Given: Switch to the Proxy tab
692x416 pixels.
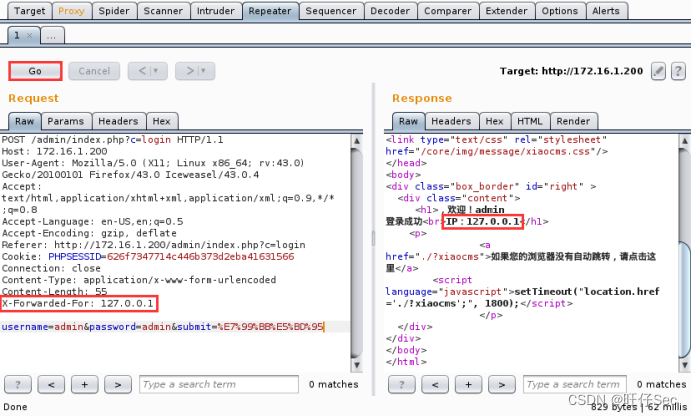Looking at the screenshot, I should (x=71, y=11).
